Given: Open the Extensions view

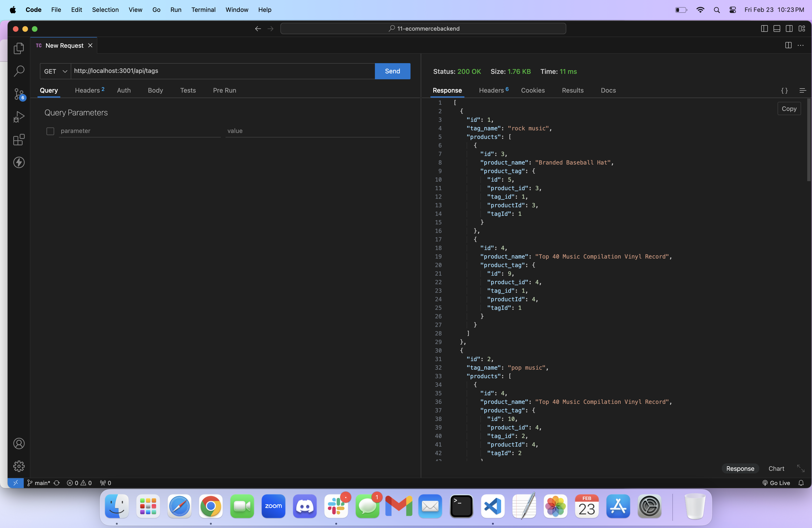Looking at the screenshot, I should pyautogui.click(x=19, y=140).
